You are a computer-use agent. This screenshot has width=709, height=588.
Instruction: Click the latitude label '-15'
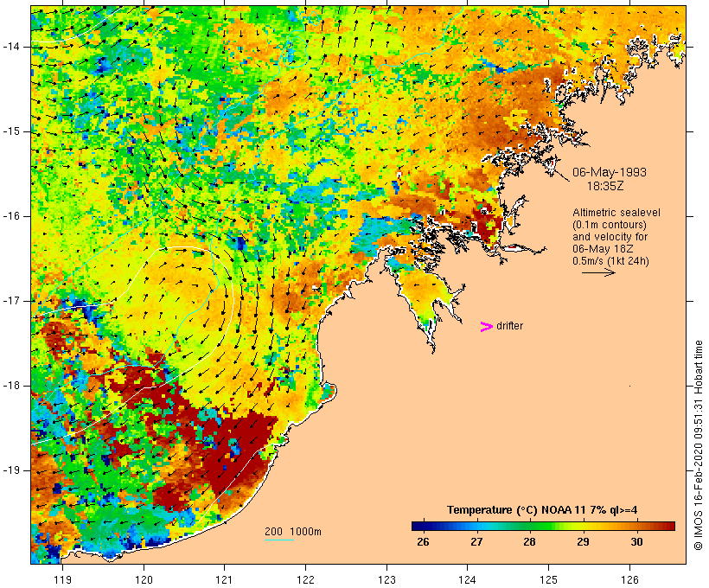coord(11,131)
